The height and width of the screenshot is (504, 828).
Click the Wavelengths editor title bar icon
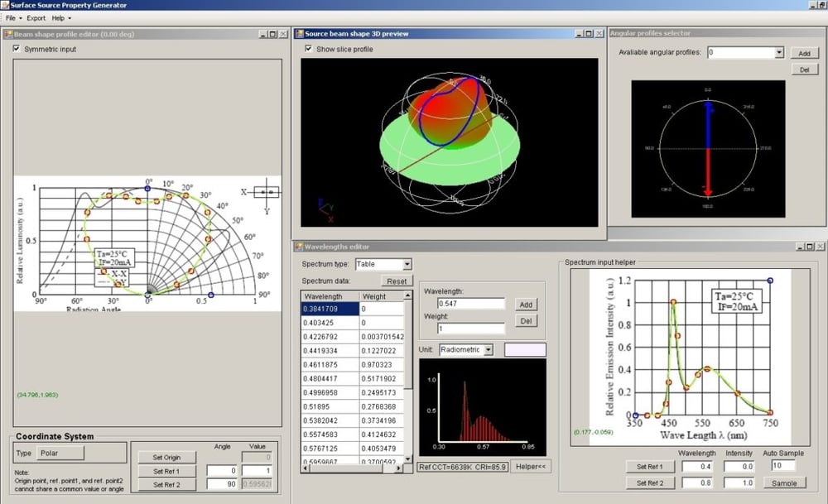299,246
